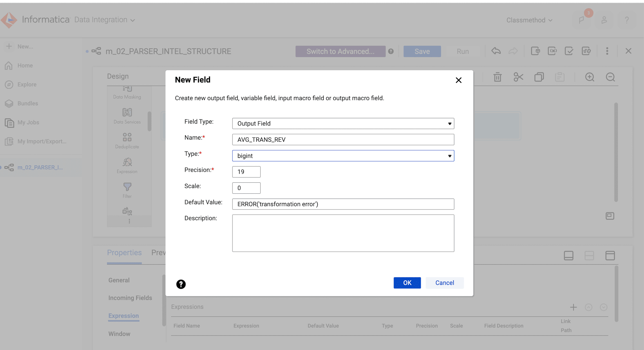Screen dimensions: 644x350
Task: Click the scissors cut icon
Action: pyautogui.click(x=518, y=77)
